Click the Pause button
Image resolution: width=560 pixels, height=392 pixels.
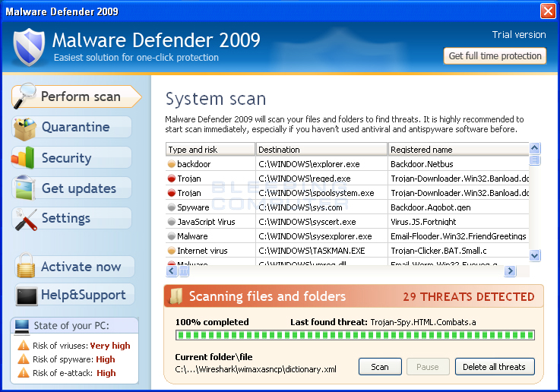428,367
